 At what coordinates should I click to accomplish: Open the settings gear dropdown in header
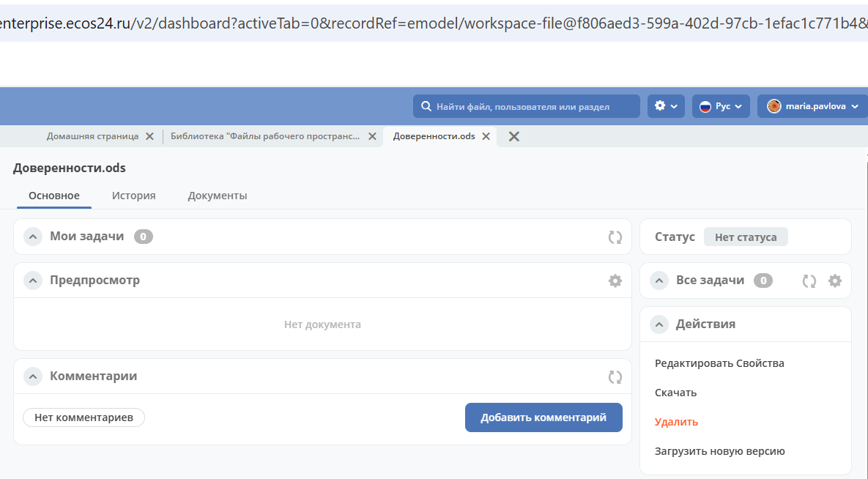tap(665, 106)
